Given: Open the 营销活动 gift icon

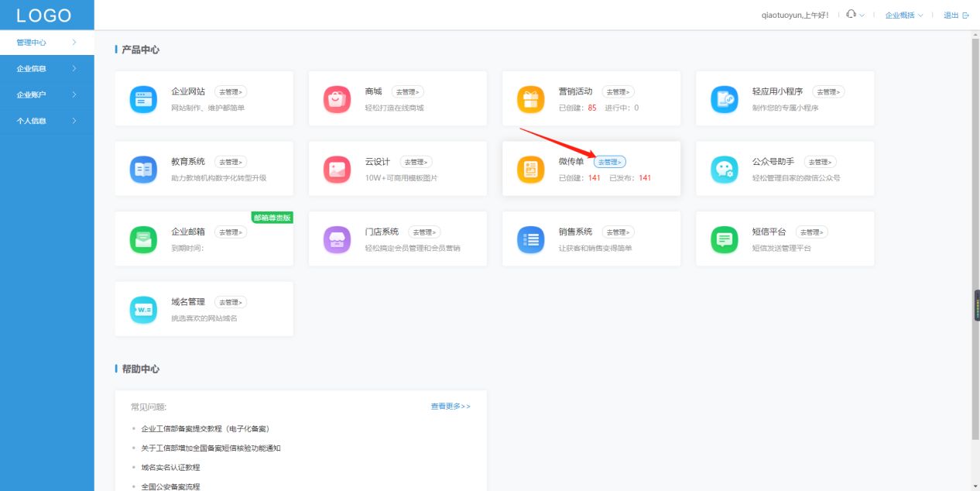Looking at the screenshot, I should click(x=530, y=98).
